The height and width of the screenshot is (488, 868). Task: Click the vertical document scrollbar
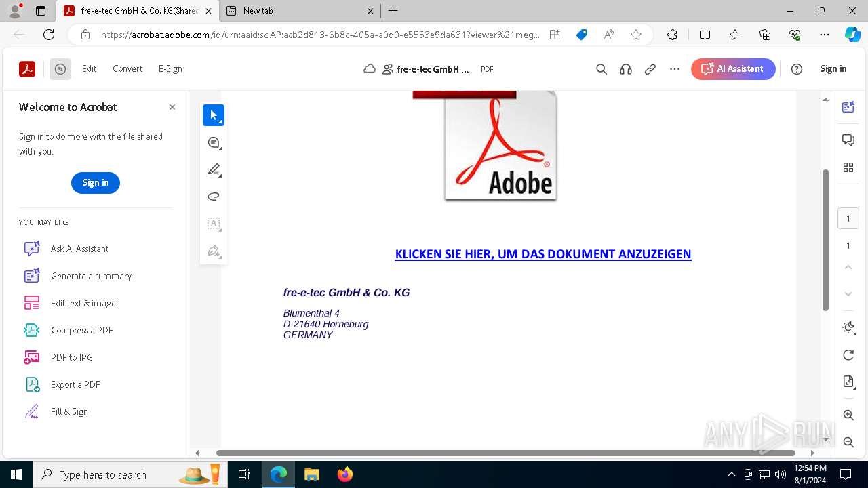(825, 239)
